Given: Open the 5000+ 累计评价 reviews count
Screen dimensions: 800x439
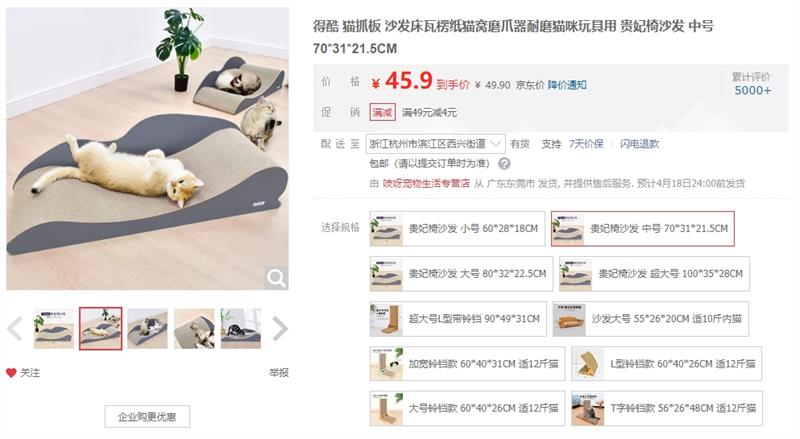Looking at the screenshot, I should tap(753, 90).
